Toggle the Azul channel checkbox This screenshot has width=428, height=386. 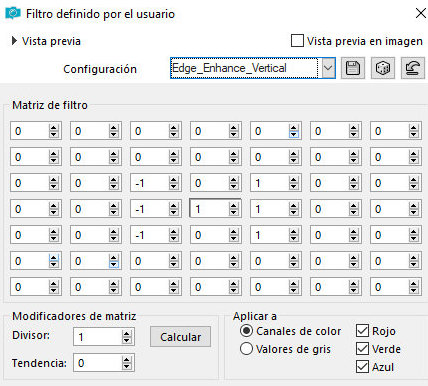pyautogui.click(x=362, y=367)
